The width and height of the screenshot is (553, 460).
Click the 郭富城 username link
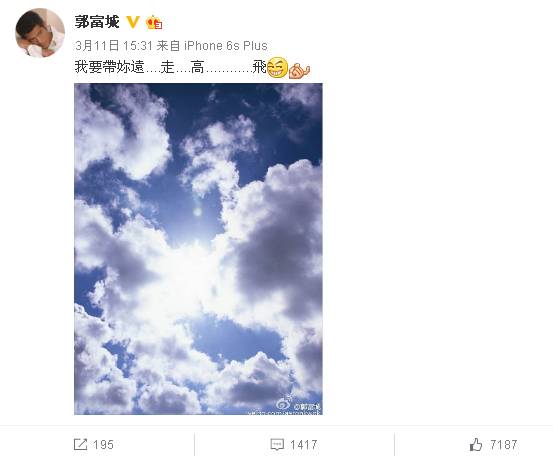point(97,22)
